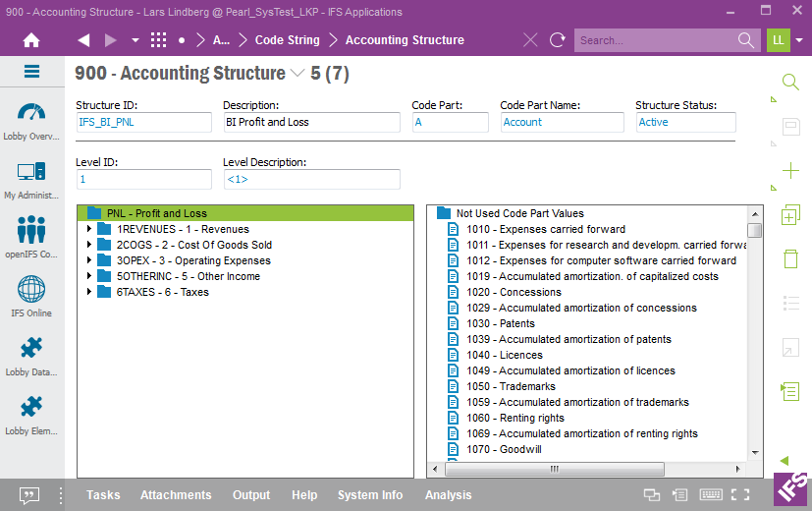Click the Description input field
This screenshot has width=812, height=511.
(x=311, y=122)
